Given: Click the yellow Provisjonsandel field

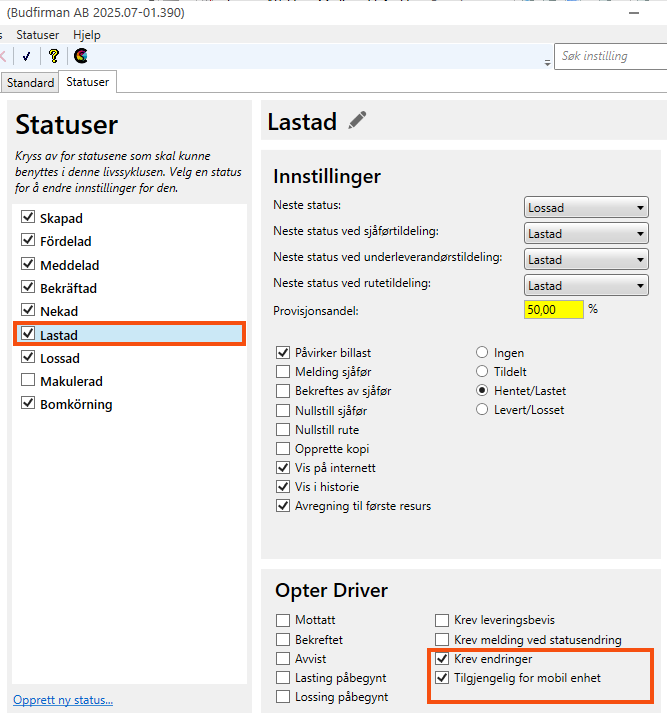Looking at the screenshot, I should coord(553,310).
